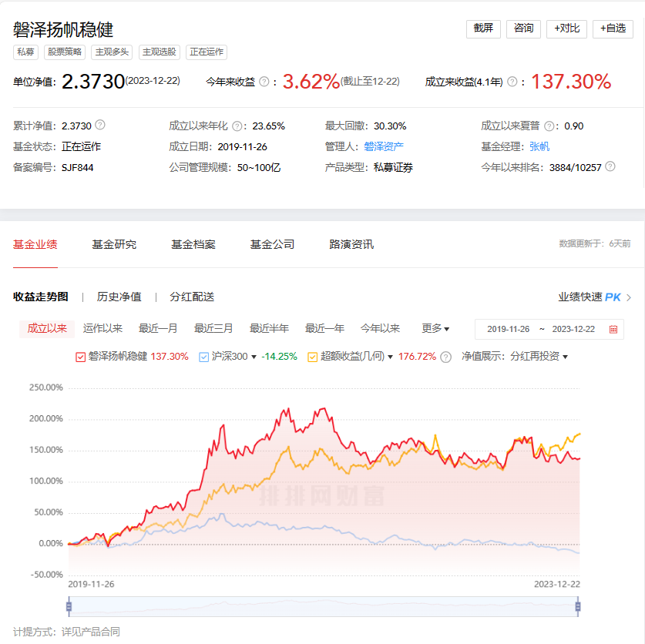645x644 pixels.
Task: Switch to 基金业绩 tab
Action: (35, 245)
